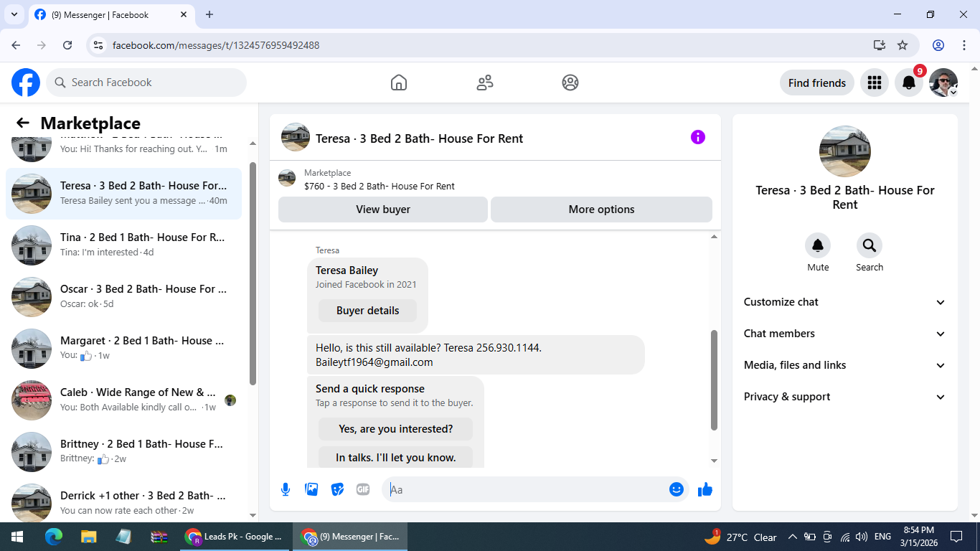This screenshot has width=980, height=551.
Task: Send a voice clip with microphone icon
Action: point(286,489)
